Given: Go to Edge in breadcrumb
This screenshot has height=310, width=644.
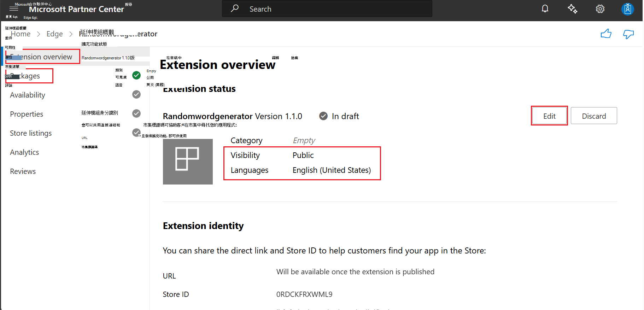Looking at the screenshot, I should pyautogui.click(x=55, y=34).
